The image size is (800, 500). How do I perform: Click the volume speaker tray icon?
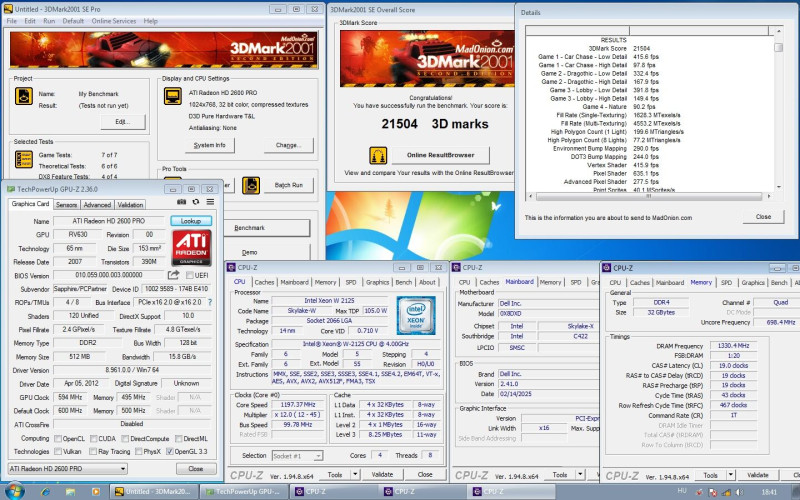click(738, 492)
